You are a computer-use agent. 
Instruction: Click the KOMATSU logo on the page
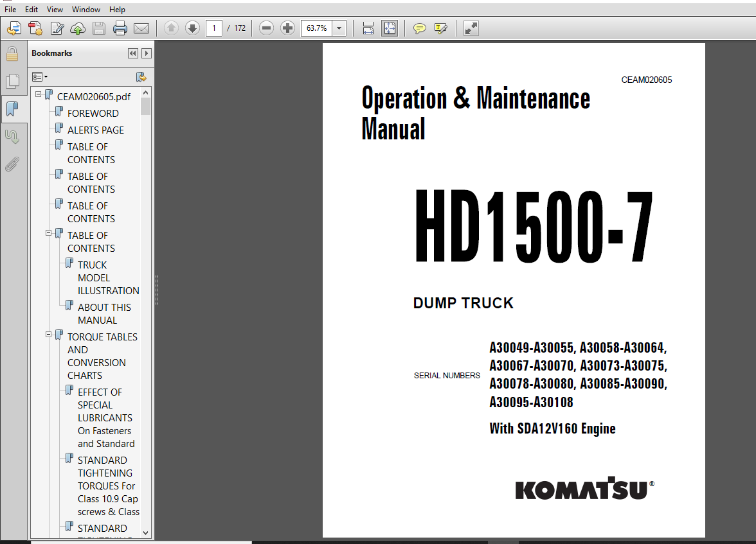(x=585, y=488)
